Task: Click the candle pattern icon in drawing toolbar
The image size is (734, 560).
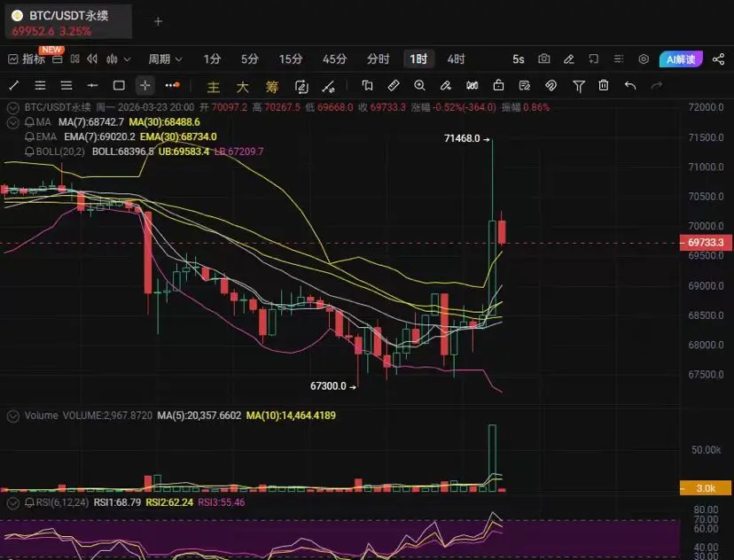Action: coord(472,85)
